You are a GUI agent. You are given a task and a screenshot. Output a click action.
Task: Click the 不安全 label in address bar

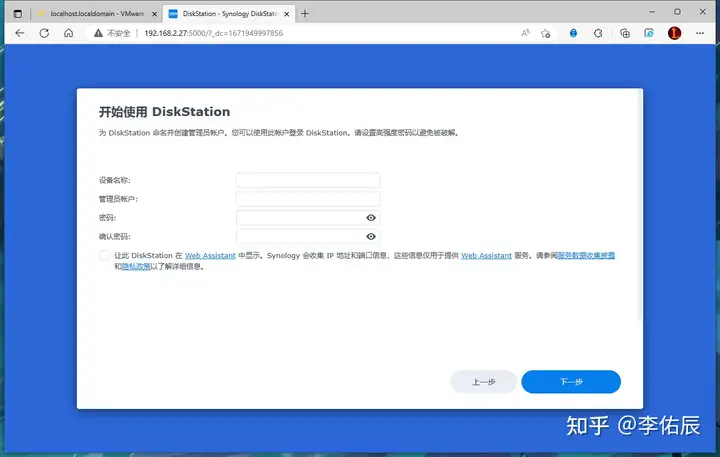[119, 33]
